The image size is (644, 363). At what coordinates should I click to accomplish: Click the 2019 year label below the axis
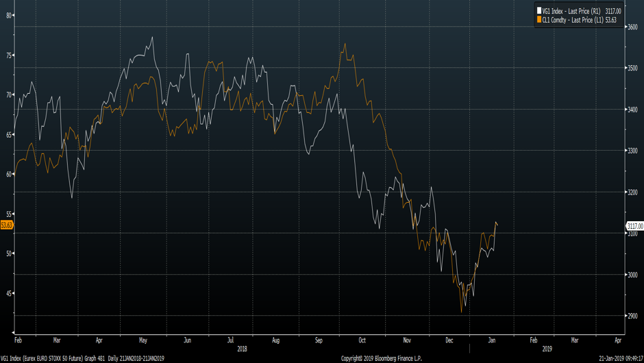tap(547, 349)
